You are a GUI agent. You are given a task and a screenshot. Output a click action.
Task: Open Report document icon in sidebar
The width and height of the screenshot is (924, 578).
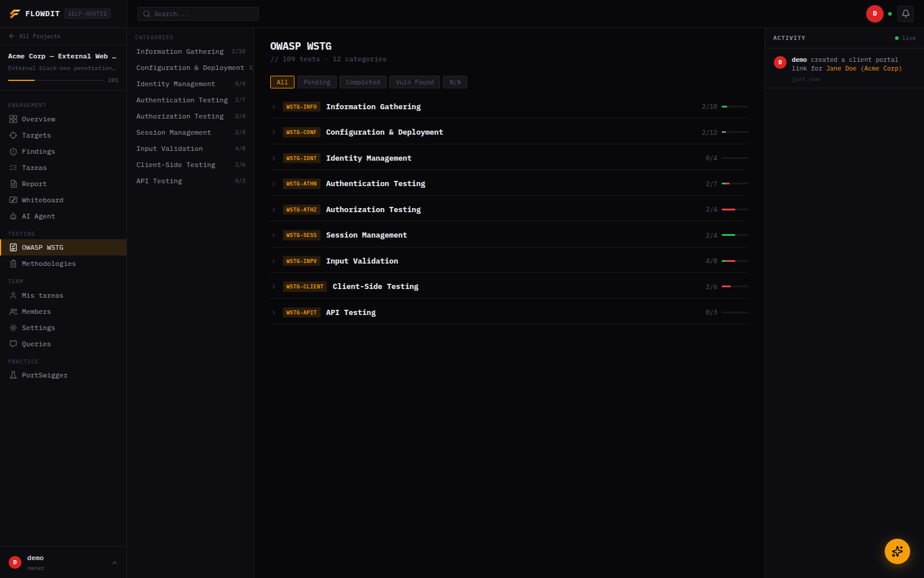(13, 184)
